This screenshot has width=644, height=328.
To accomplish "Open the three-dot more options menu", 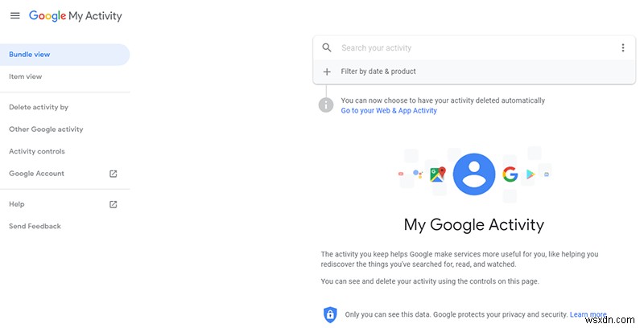I will click(622, 47).
